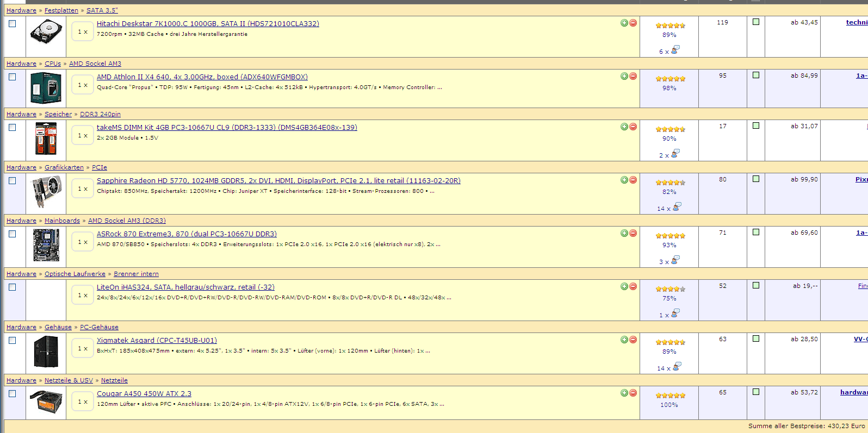868x433 pixels.
Task: Click green plus icon for LiteOn iHAS324
Action: (x=624, y=286)
